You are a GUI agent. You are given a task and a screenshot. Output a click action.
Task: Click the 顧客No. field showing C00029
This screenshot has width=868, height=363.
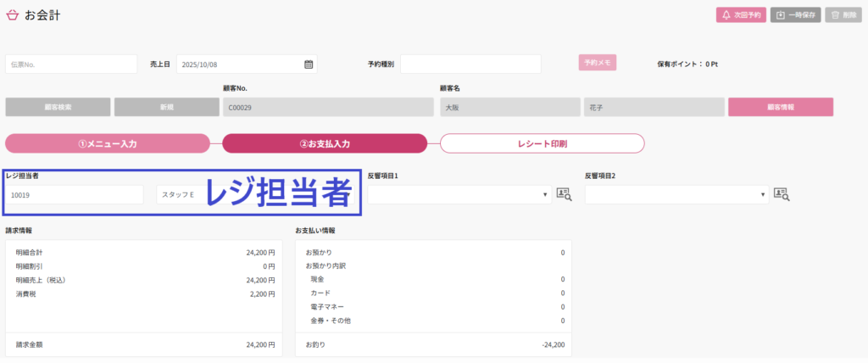pyautogui.click(x=328, y=107)
